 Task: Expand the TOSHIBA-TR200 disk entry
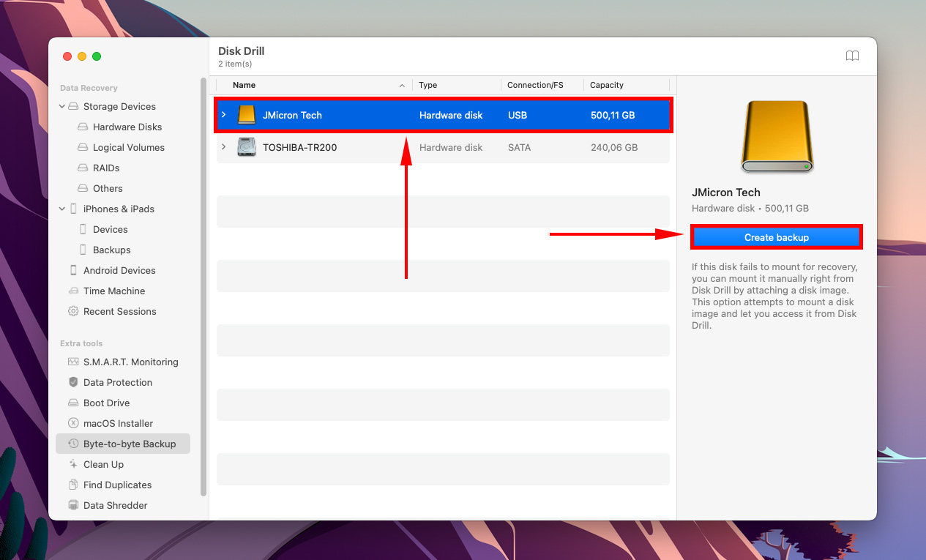click(x=224, y=147)
